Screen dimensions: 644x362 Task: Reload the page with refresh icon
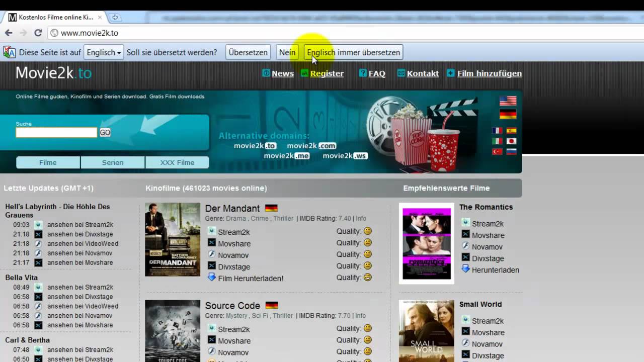pos(38,33)
